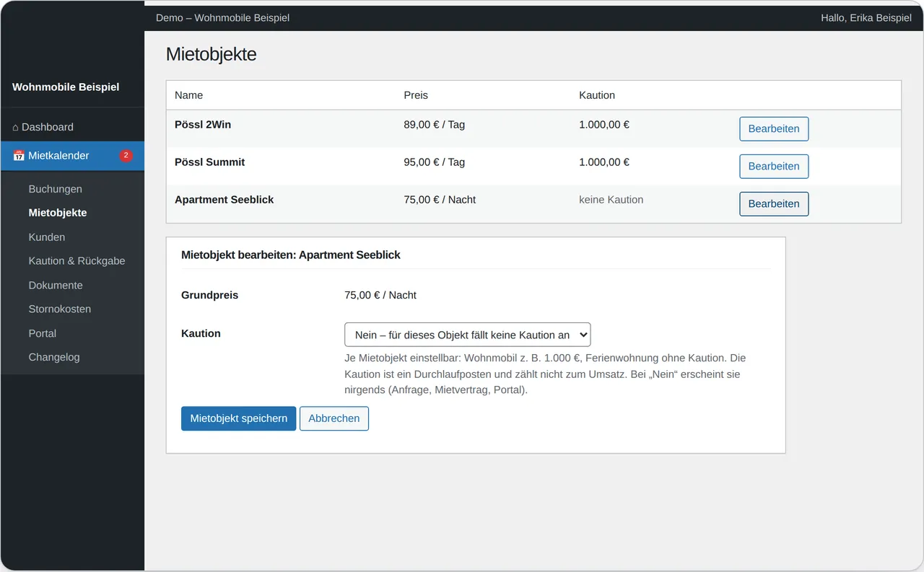Click the Wohnmobile Beispiel site title

66,87
